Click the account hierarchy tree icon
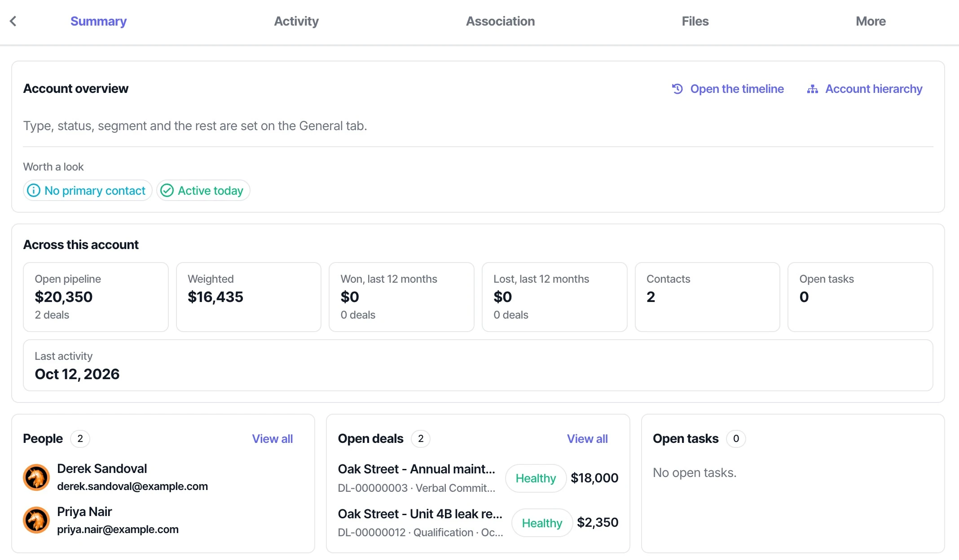 (813, 89)
